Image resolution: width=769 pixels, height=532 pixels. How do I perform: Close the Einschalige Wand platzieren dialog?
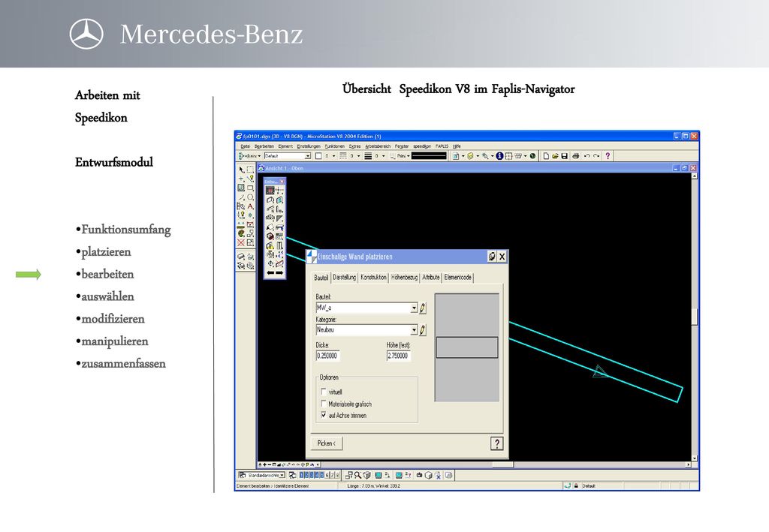pyautogui.click(x=502, y=256)
